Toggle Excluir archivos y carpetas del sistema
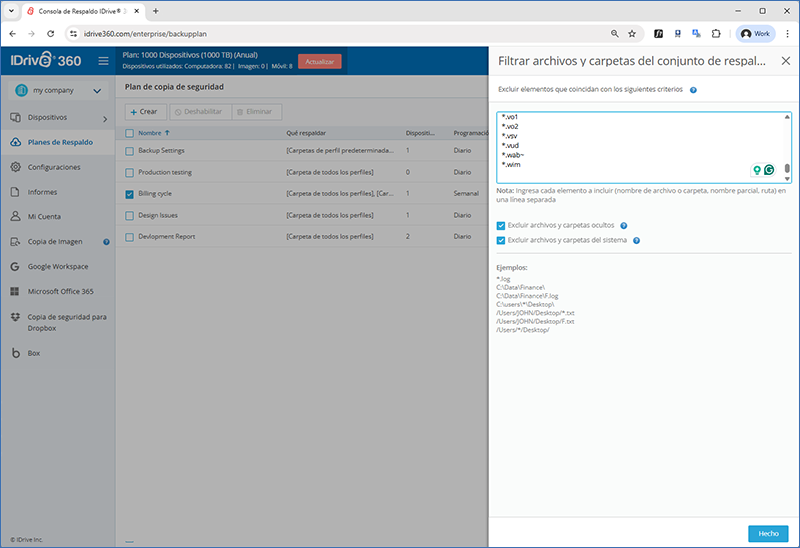Image resolution: width=800 pixels, height=548 pixels. tap(502, 240)
